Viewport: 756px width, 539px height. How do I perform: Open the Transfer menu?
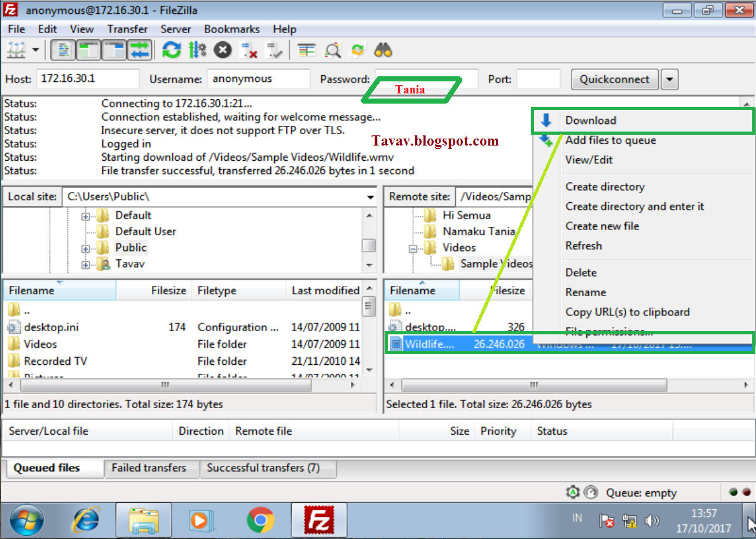point(127,29)
